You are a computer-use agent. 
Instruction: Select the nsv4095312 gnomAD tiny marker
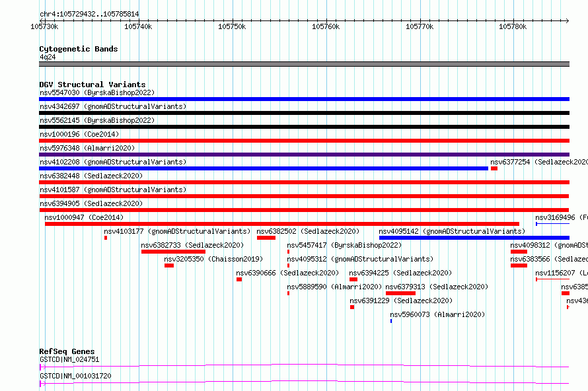pyautogui.click(x=288, y=266)
